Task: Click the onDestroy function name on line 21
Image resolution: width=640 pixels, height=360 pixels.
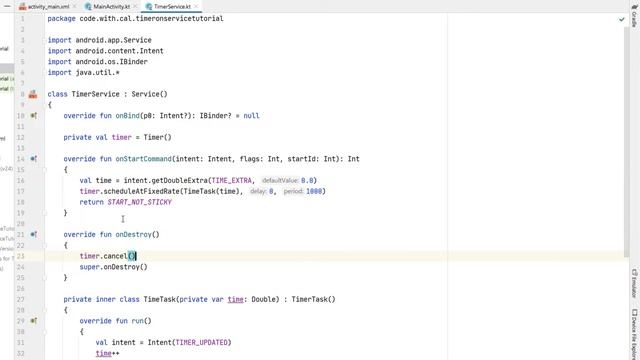Action: pyautogui.click(x=133, y=235)
